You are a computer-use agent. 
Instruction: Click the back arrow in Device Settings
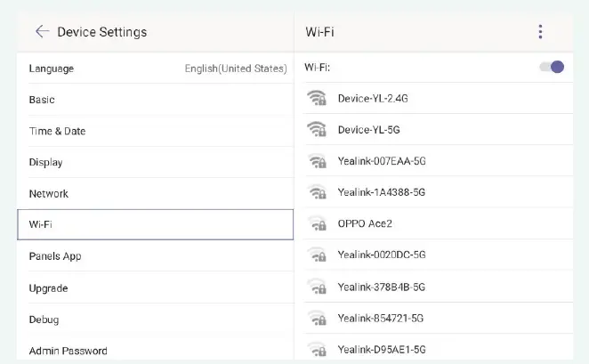point(41,31)
